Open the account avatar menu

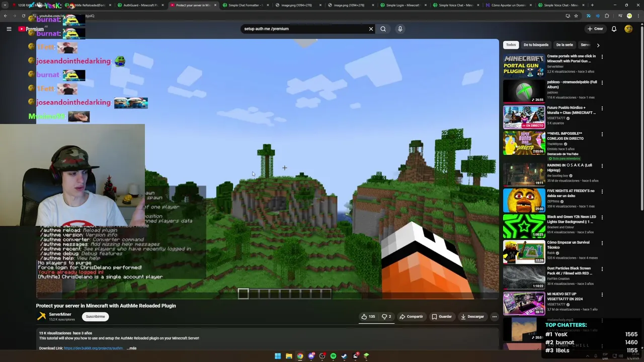coord(628,29)
